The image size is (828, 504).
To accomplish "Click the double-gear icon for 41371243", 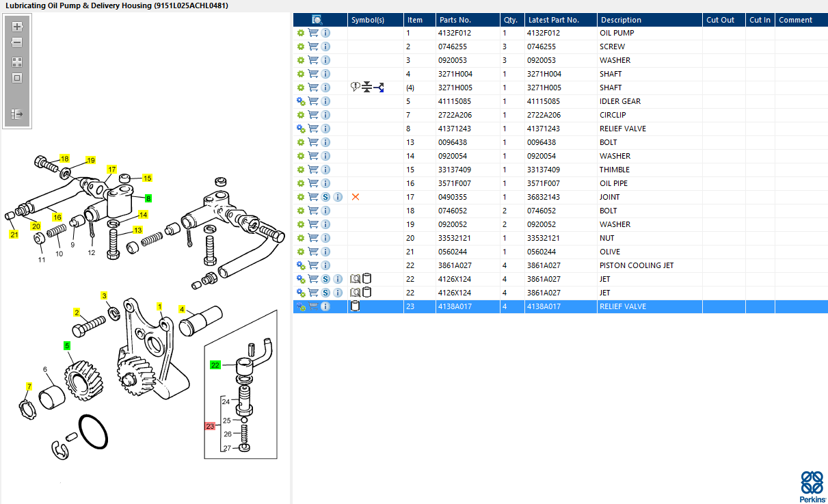I will 300,129.
